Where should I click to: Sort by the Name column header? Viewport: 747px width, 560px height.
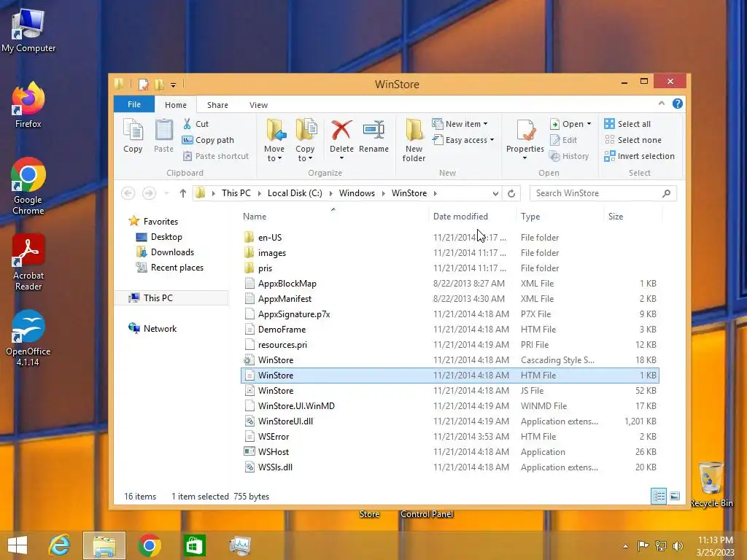(255, 216)
